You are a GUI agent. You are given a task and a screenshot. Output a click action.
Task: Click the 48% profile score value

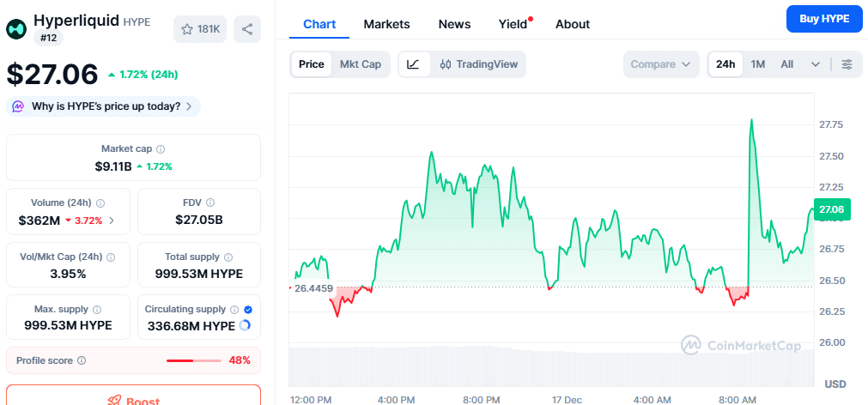(x=240, y=360)
